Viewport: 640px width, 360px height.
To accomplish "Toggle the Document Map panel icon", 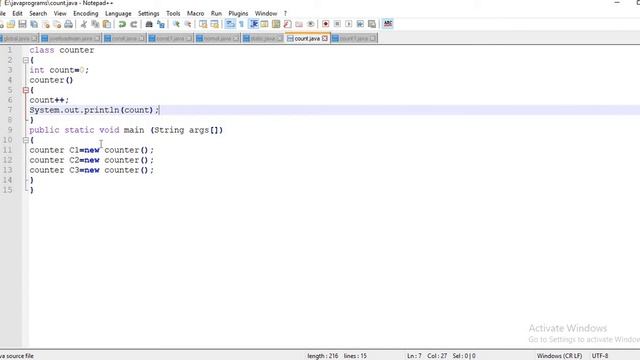I will [276, 24].
